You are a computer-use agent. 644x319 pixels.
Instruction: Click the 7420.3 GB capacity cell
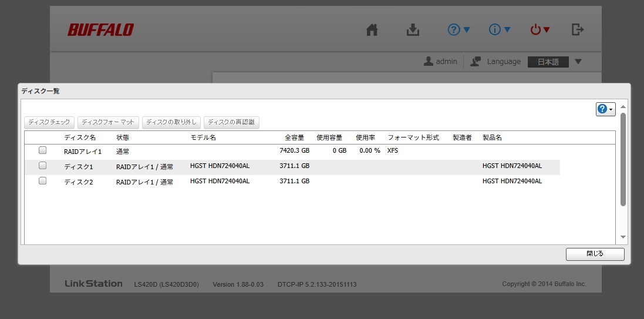295,150
